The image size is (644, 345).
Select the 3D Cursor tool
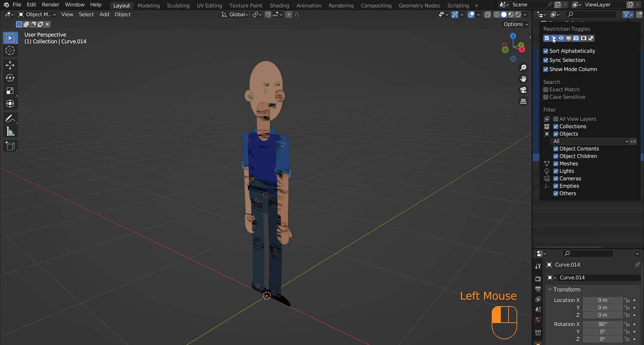[10, 51]
